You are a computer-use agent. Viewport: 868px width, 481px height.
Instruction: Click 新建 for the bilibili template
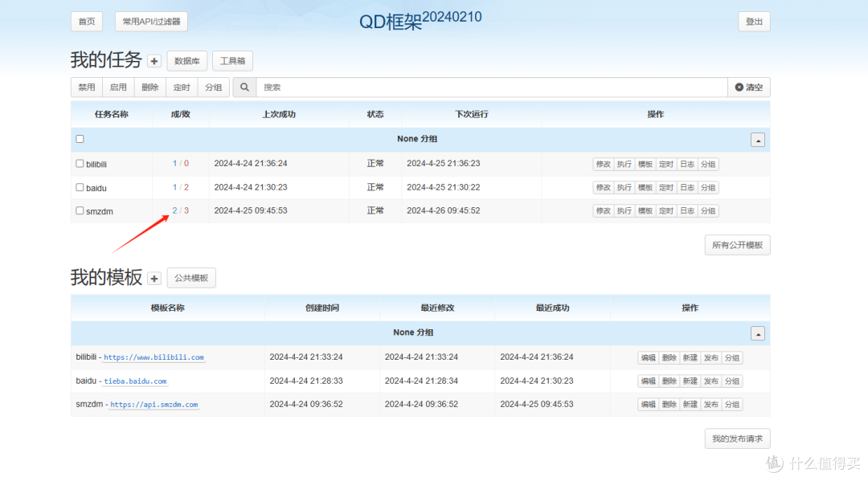click(x=690, y=357)
